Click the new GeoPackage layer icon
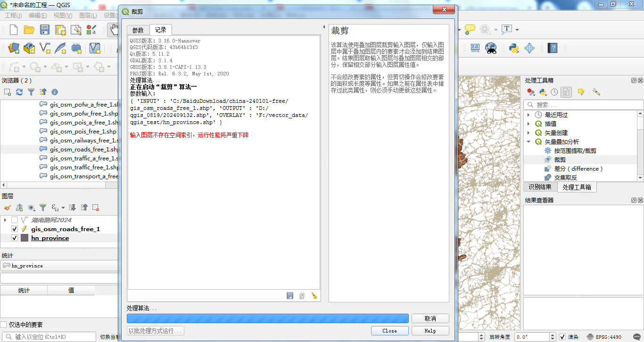This screenshot has width=644, height=342. [x=29, y=48]
